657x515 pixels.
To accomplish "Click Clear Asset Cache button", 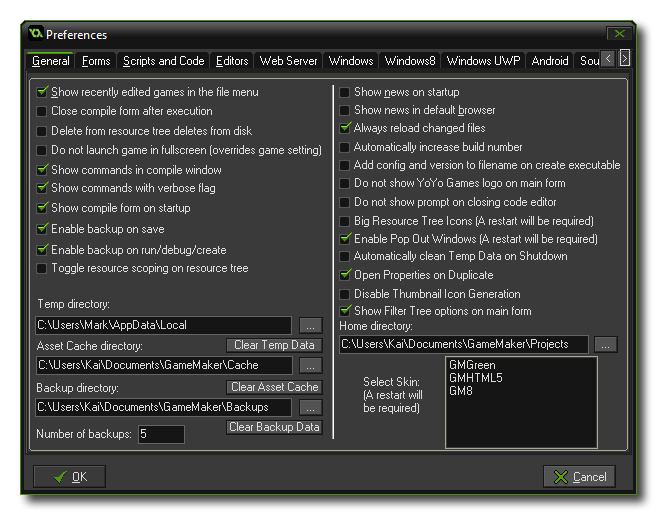I will coord(274,387).
